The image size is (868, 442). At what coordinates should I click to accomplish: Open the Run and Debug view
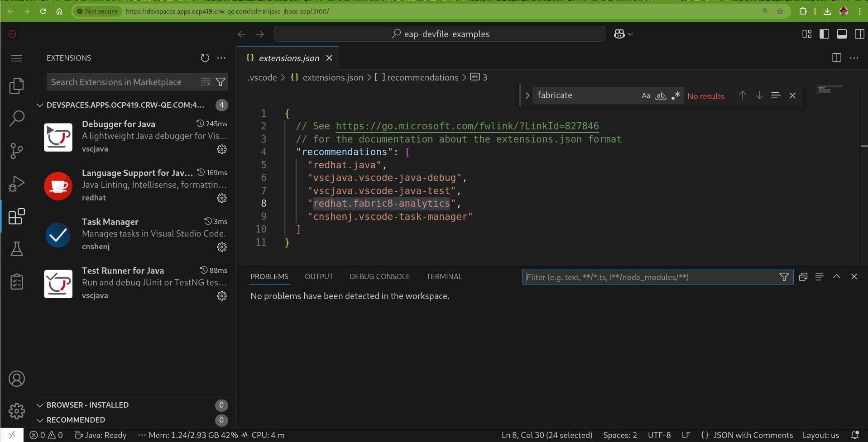coord(17,184)
